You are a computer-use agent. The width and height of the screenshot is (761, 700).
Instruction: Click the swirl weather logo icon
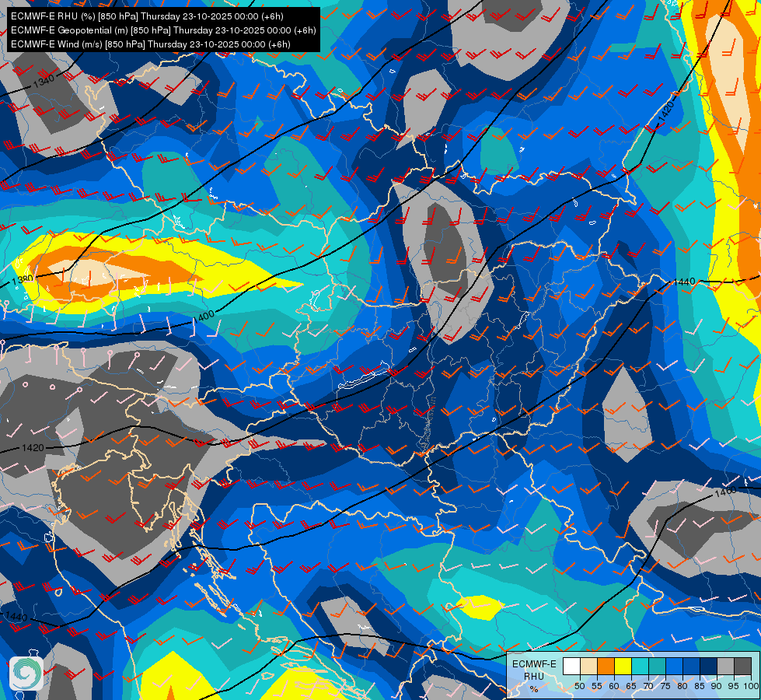(x=26, y=674)
